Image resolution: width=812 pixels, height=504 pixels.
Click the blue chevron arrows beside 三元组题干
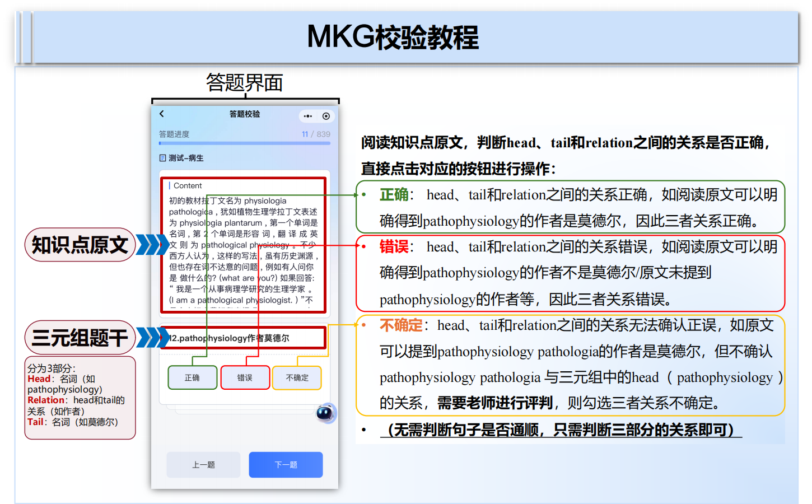click(x=152, y=338)
